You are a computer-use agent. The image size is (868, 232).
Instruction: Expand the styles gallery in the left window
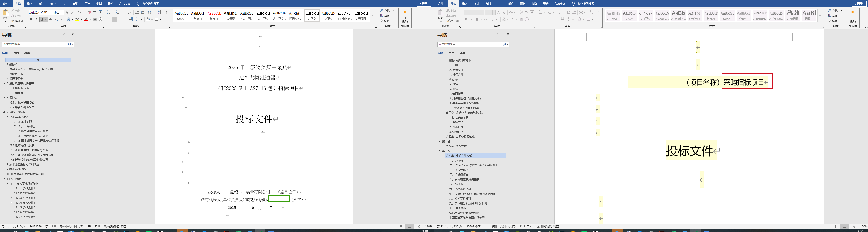pos(372,15)
